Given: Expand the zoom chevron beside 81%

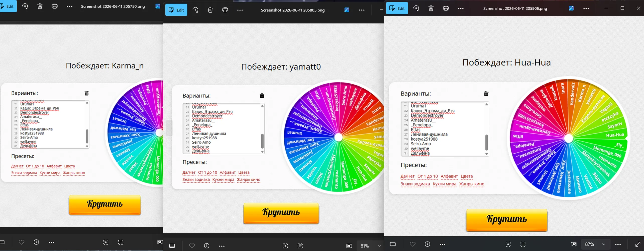Looking at the screenshot, I should 379,246.
